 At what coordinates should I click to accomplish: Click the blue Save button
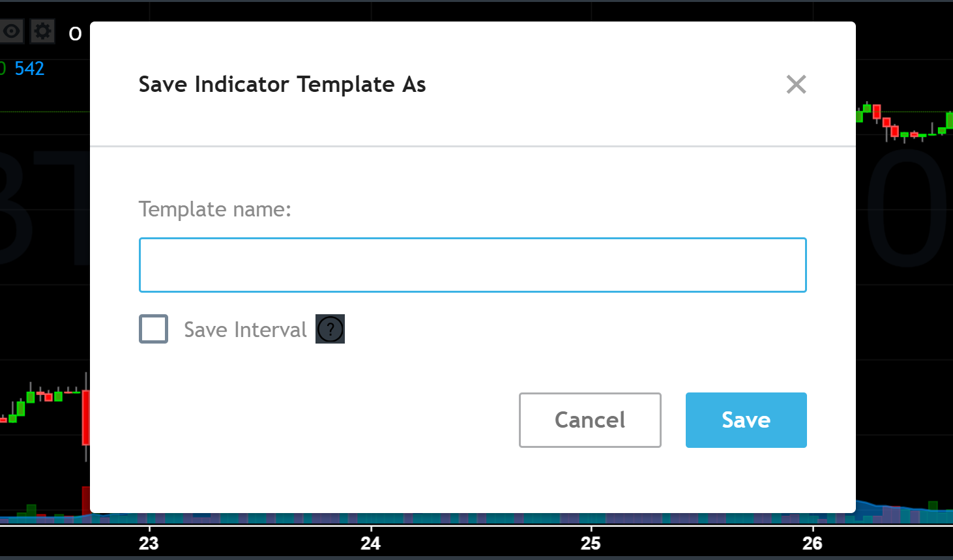(x=746, y=420)
